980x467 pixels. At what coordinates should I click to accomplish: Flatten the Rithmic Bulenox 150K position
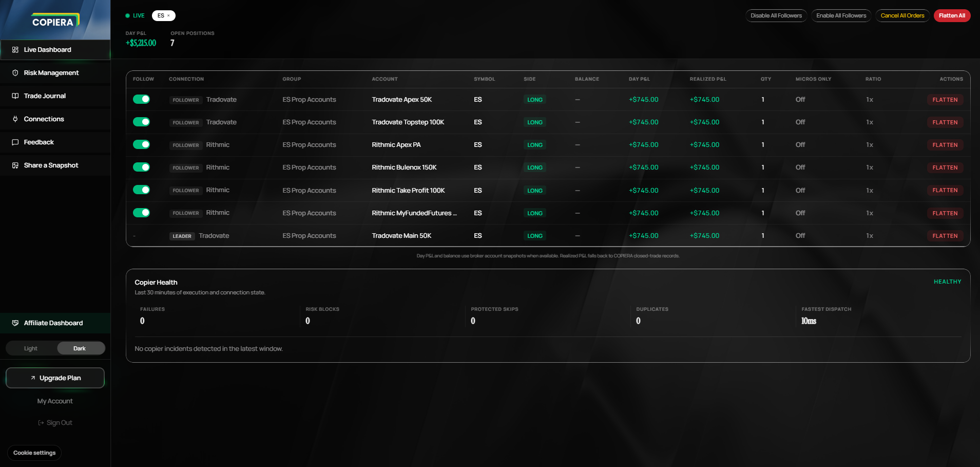[945, 167]
